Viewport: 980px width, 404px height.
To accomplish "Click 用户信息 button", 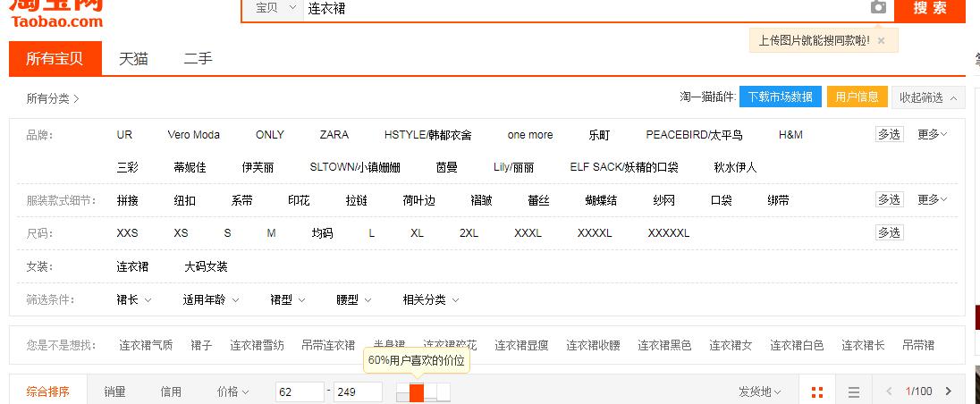I will [857, 97].
